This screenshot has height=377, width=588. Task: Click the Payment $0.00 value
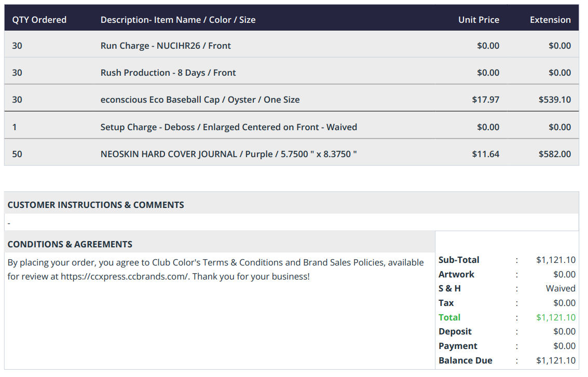pos(564,346)
